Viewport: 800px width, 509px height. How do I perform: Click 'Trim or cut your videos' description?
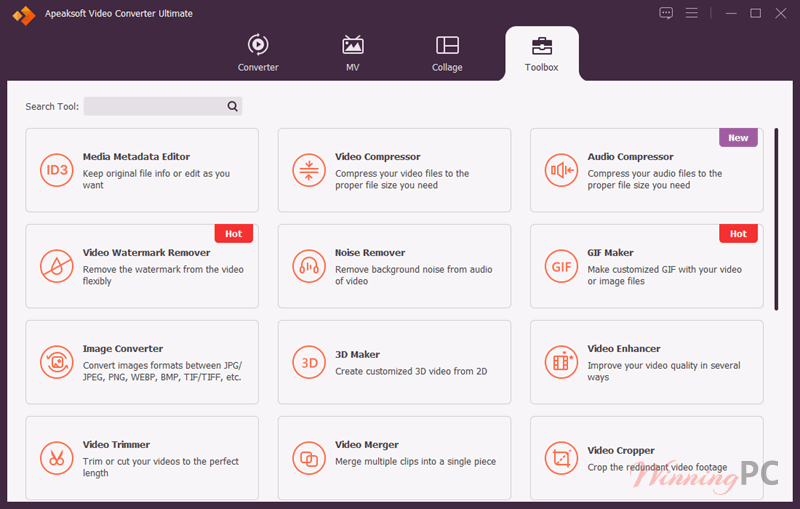point(161,467)
